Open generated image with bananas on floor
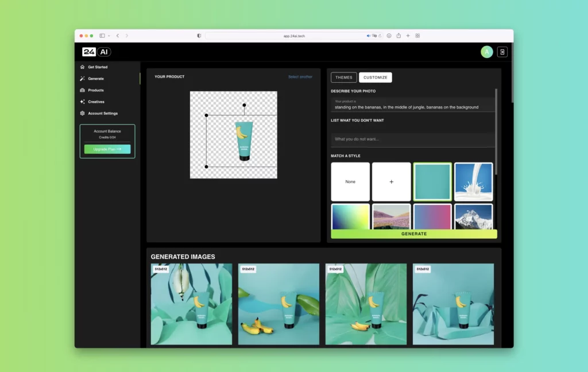Viewport: 588px width, 372px height. 278,304
